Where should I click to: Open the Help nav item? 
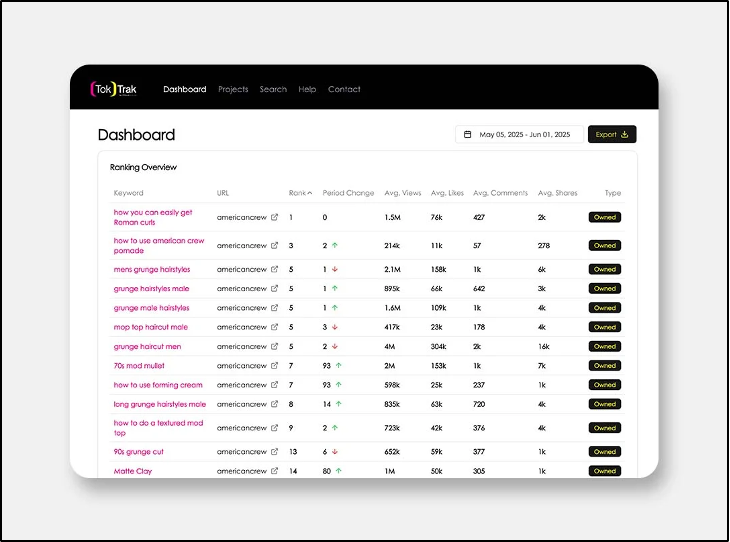coord(307,89)
